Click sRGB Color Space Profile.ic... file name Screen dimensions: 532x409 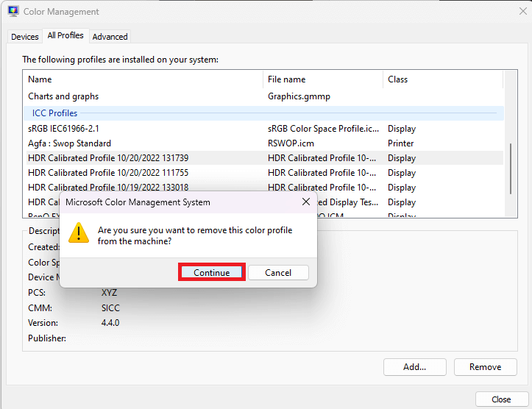(323, 129)
